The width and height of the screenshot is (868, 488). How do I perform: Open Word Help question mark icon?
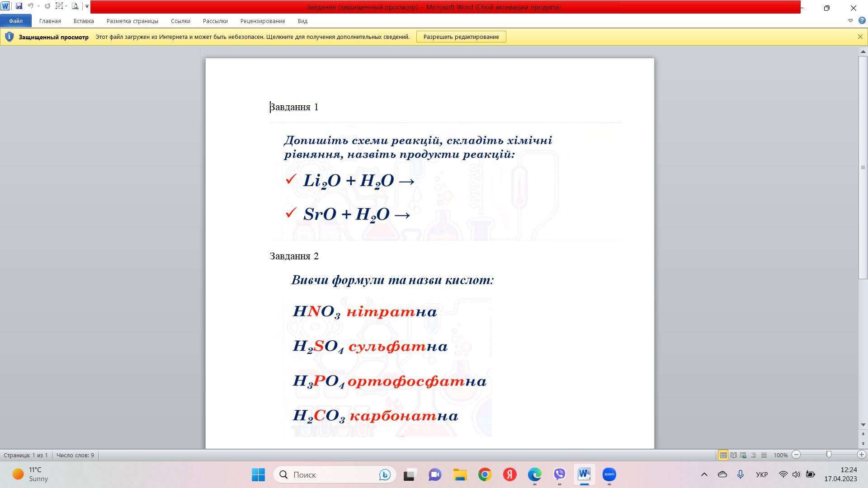point(862,21)
